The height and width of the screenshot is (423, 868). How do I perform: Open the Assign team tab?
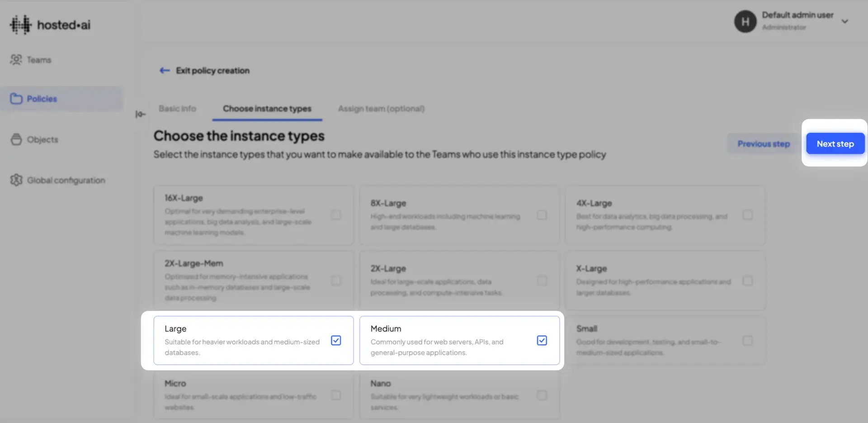381,109
